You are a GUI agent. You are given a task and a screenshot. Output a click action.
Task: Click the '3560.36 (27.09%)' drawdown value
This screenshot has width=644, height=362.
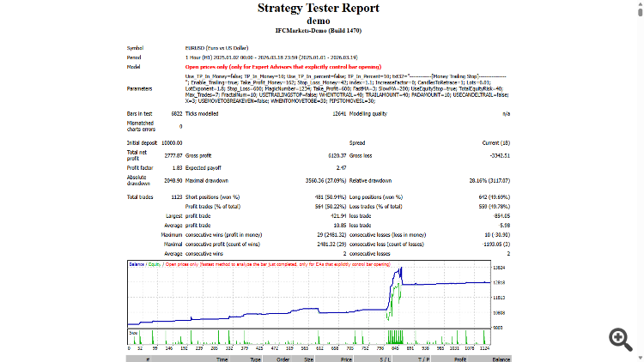coord(325,181)
